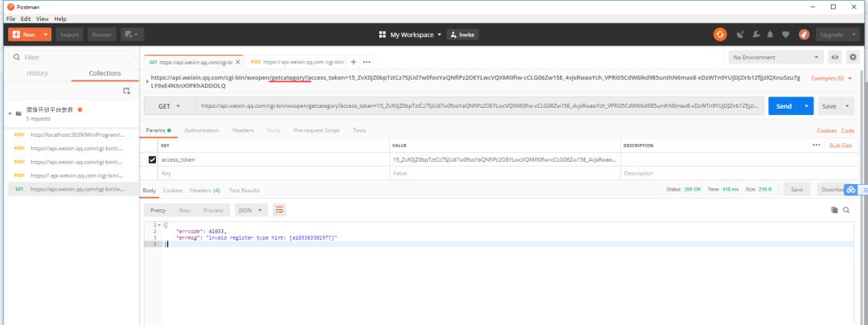The image size is (868, 325).
Task: Click the blue floating cloud extension icon
Action: [851, 189]
